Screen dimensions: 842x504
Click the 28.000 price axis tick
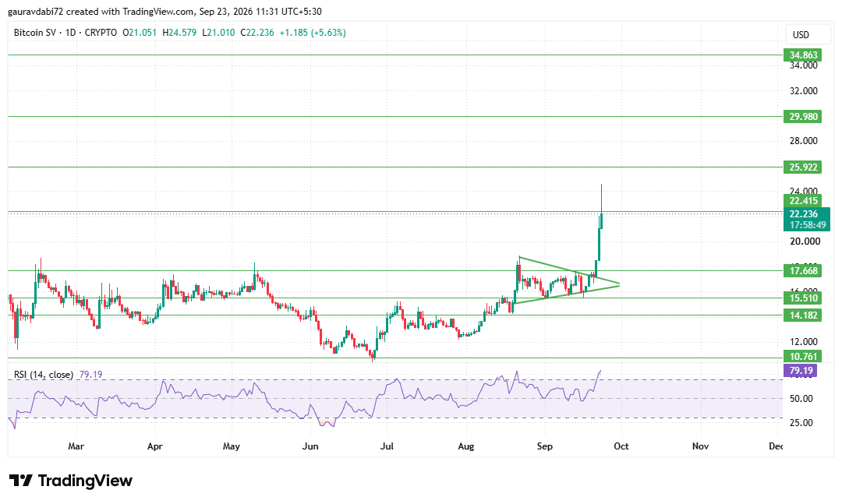tap(803, 141)
